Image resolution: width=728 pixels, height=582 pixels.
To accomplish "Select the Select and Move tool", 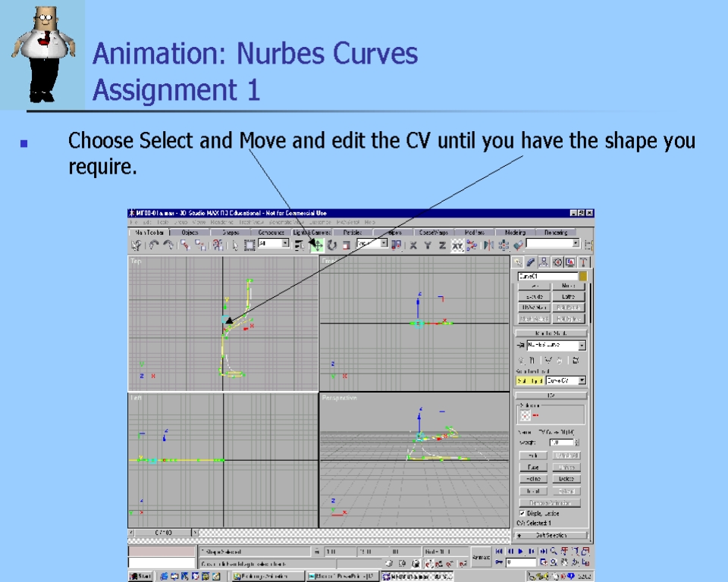I will (x=318, y=245).
